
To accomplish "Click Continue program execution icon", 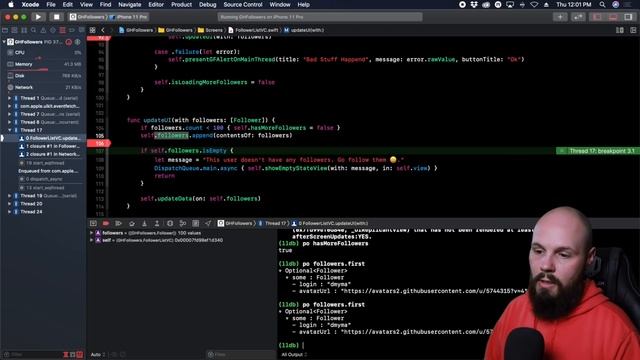I will (x=118, y=223).
